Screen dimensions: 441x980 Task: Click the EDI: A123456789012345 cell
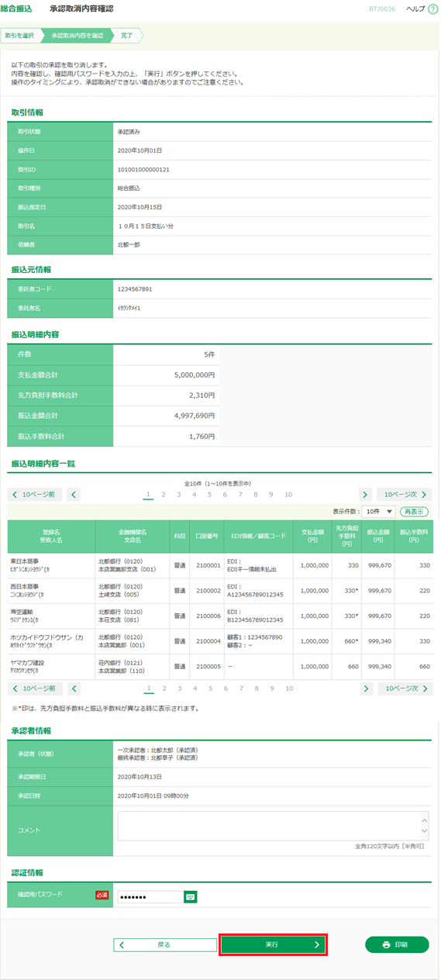[x=259, y=591]
